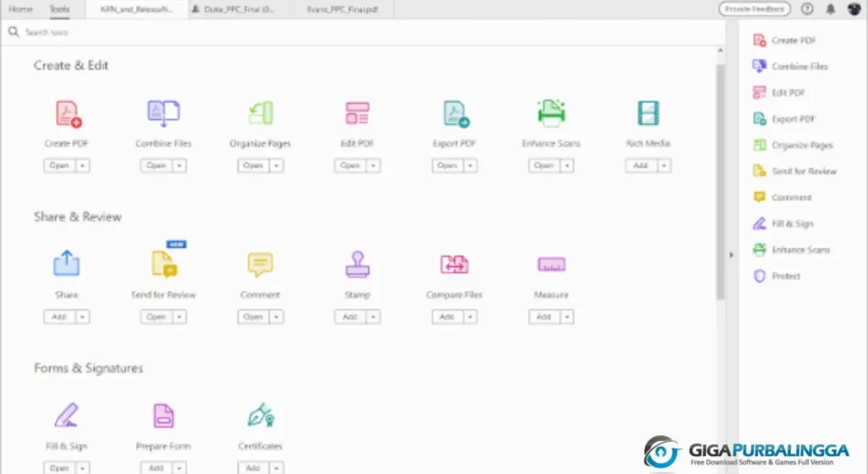This screenshot has width=868, height=474.
Task: Choose the Stamp tool icon
Action: pos(357,264)
